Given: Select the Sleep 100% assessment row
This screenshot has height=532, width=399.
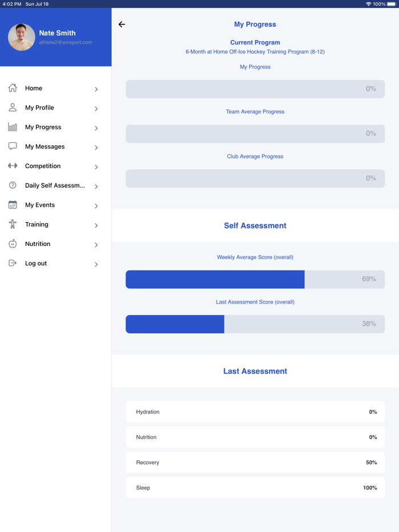Looking at the screenshot, I should pos(255,488).
